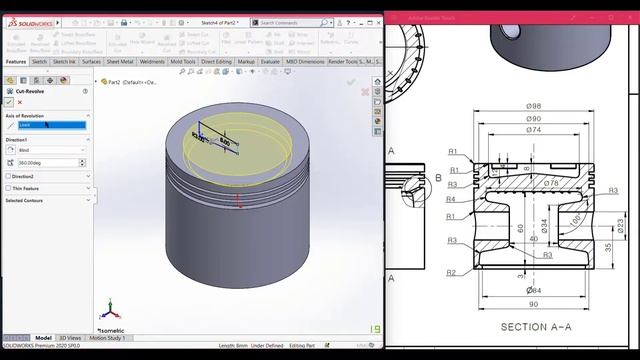Open the SOLIDWORKS menu flyout arrow
Image resolution: width=640 pixels, height=360 pixels.
[58, 22]
